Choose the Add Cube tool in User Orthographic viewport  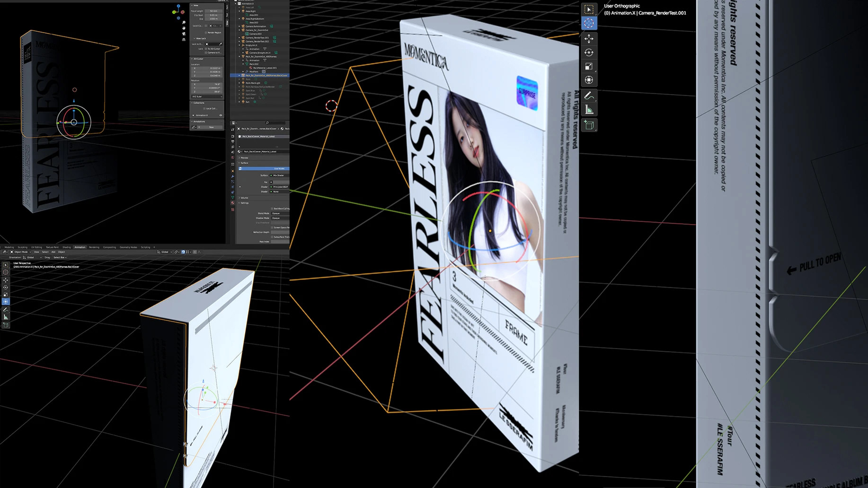tap(589, 125)
